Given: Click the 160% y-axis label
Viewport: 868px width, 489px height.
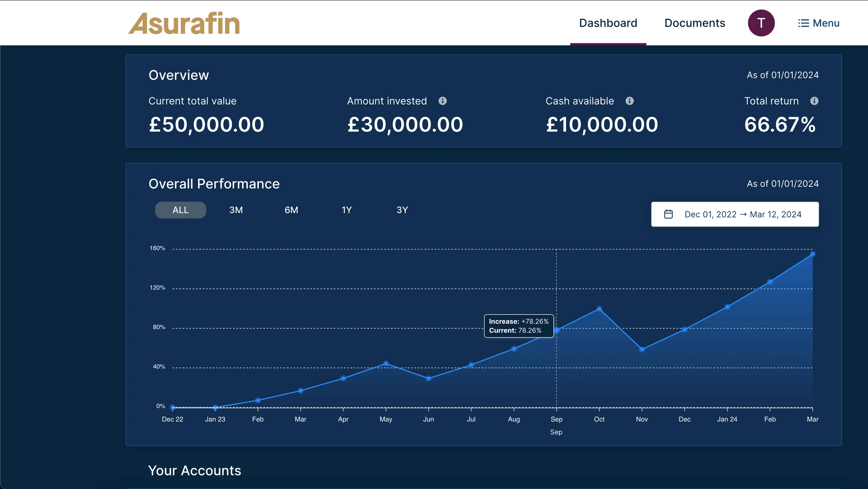Looking at the screenshot, I should tap(157, 248).
